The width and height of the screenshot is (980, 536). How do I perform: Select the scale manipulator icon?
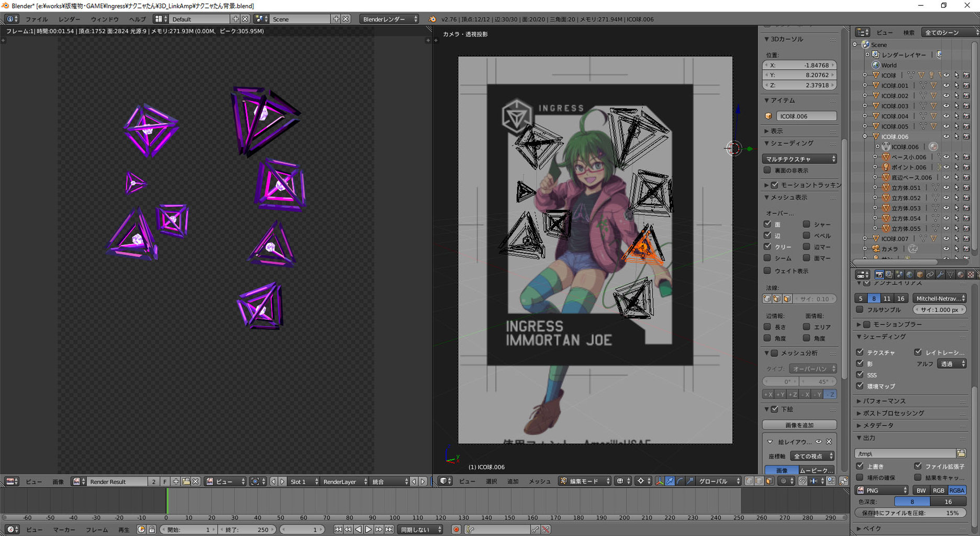tap(691, 481)
